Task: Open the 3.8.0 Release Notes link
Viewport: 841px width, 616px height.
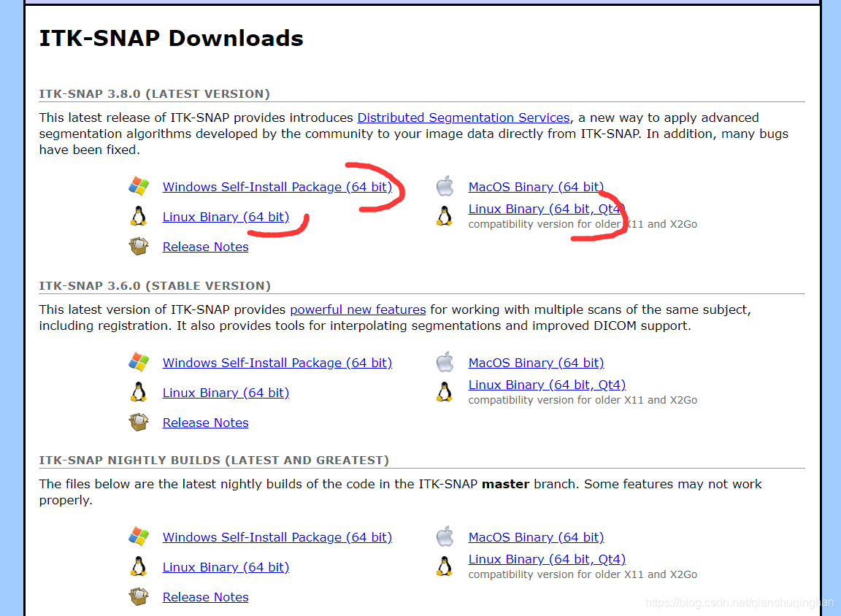Action: [205, 247]
